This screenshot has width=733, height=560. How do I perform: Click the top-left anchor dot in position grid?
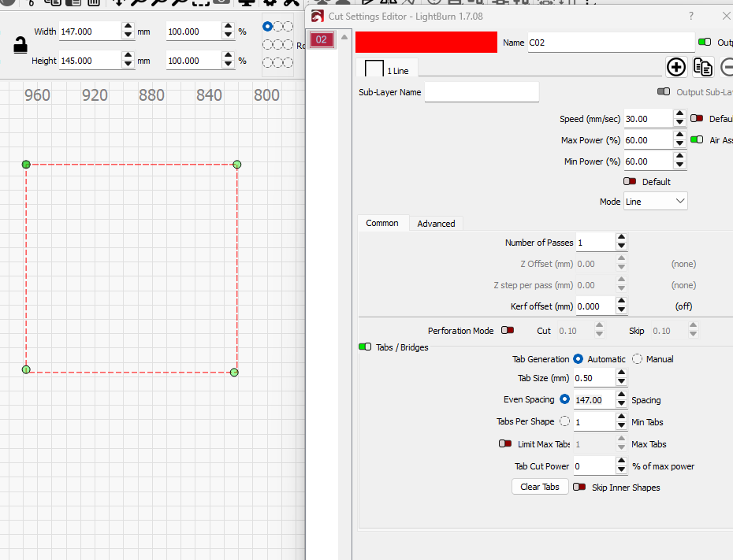(x=267, y=26)
